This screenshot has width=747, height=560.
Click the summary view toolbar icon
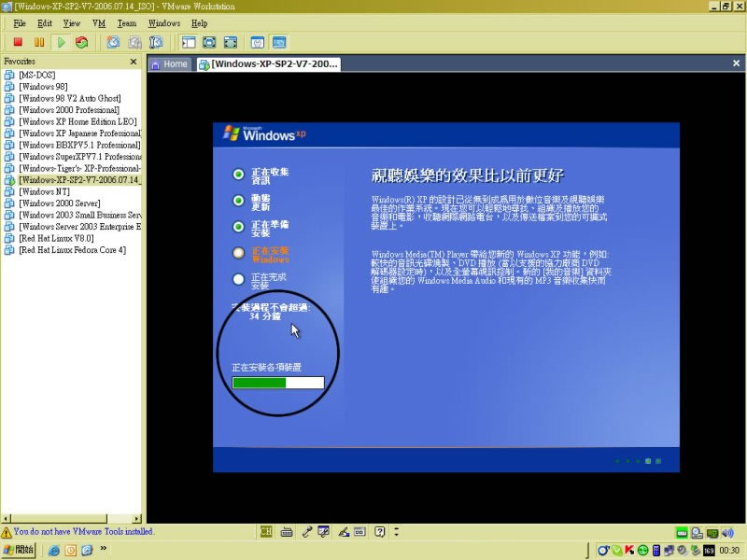point(258,42)
